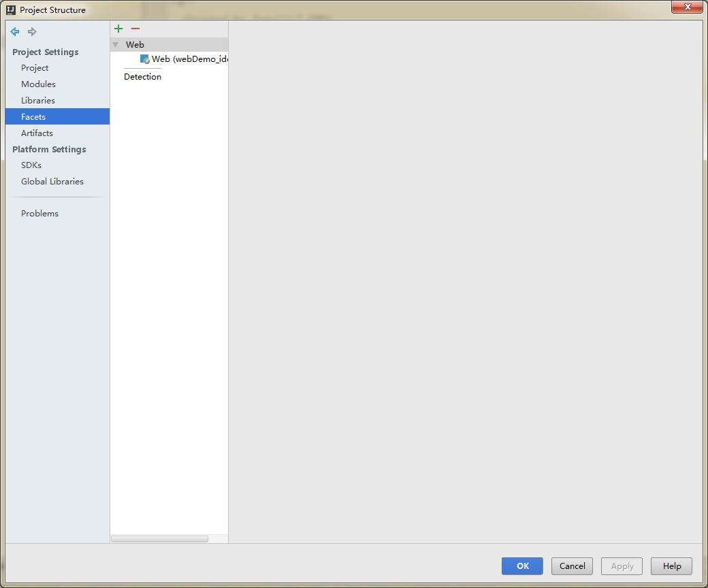Go forward with the gray right arrow

pos(32,31)
